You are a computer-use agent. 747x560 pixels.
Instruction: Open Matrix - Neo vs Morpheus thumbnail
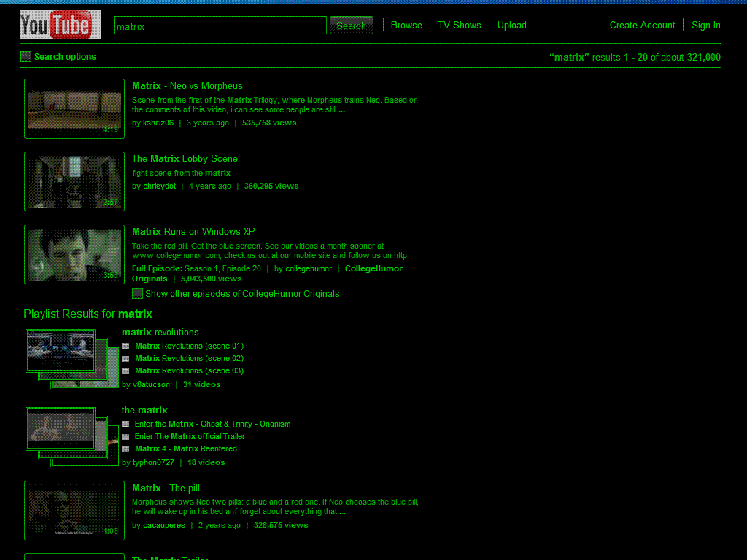(x=74, y=109)
